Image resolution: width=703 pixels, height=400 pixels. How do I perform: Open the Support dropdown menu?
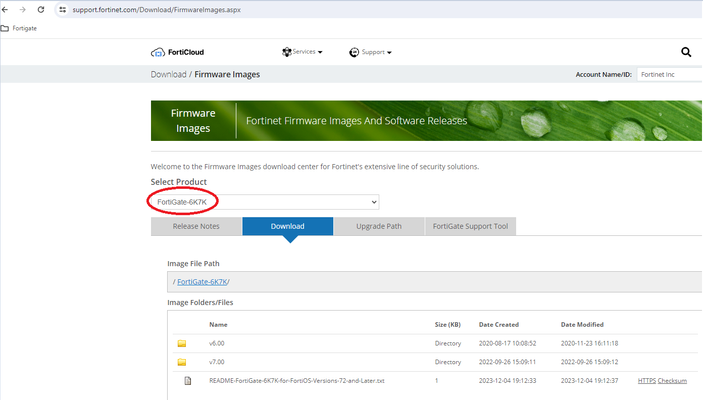pyautogui.click(x=370, y=52)
